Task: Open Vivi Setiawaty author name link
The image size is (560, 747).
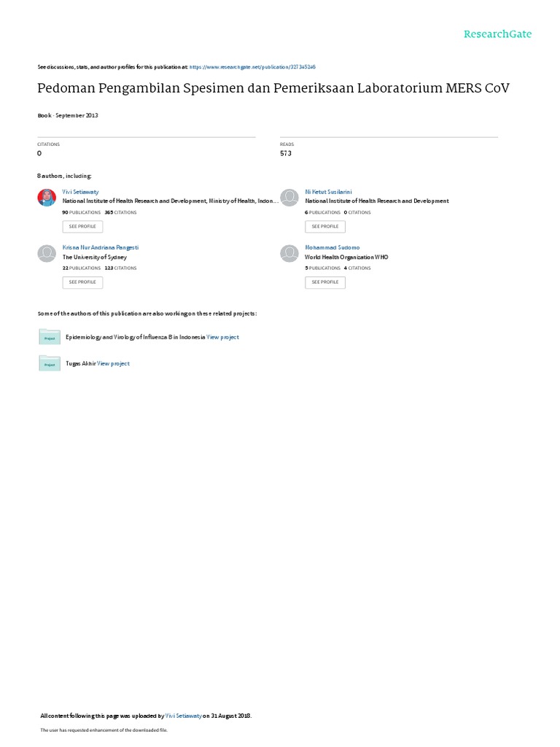Action: coord(80,192)
